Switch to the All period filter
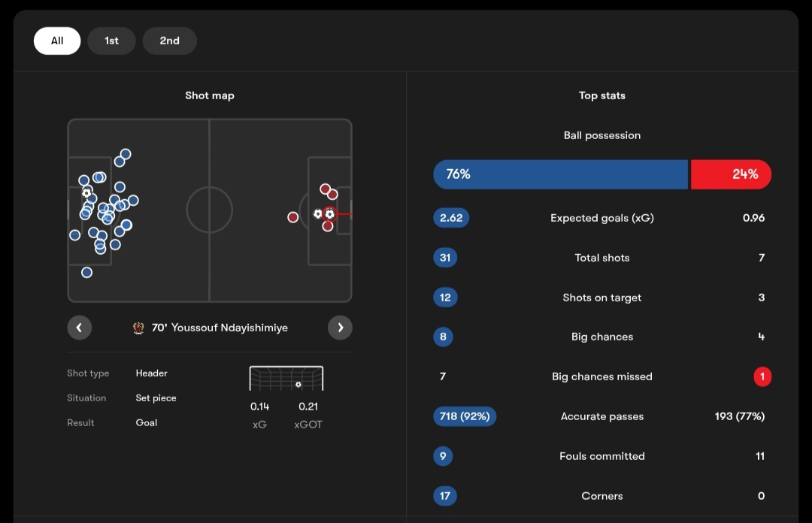The image size is (812, 523). tap(57, 41)
